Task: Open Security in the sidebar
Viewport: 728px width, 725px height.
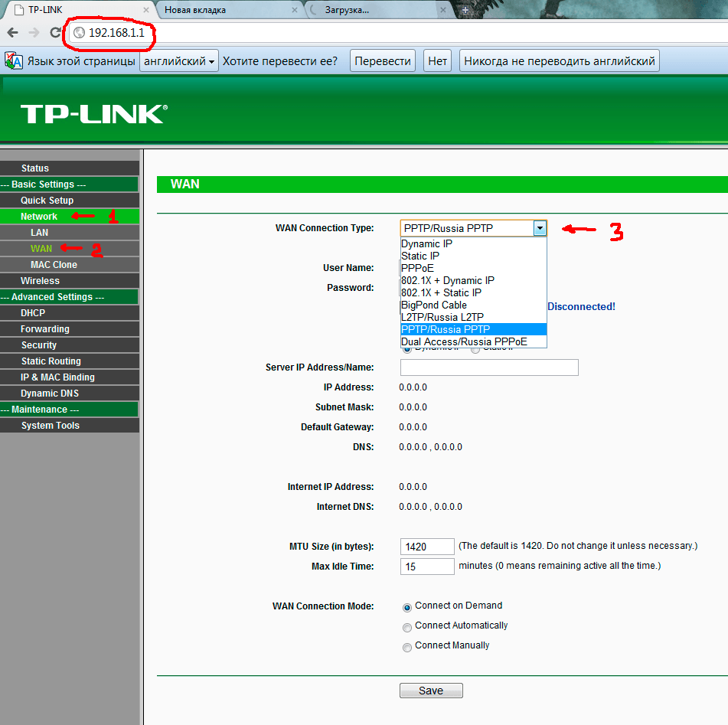Action: pyautogui.click(x=70, y=345)
